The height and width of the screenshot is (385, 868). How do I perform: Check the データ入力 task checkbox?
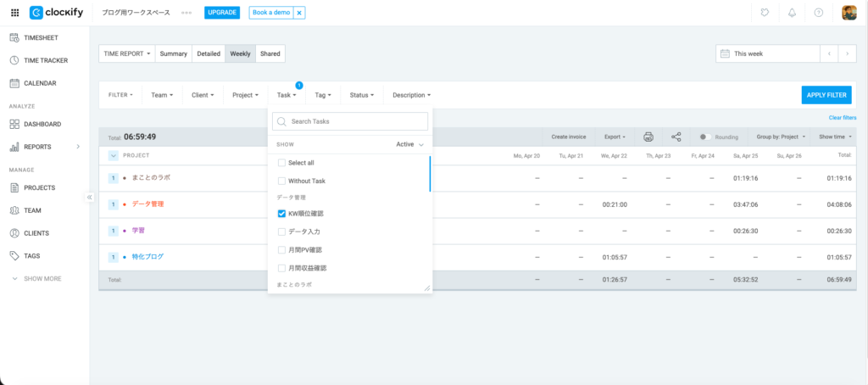click(x=281, y=231)
